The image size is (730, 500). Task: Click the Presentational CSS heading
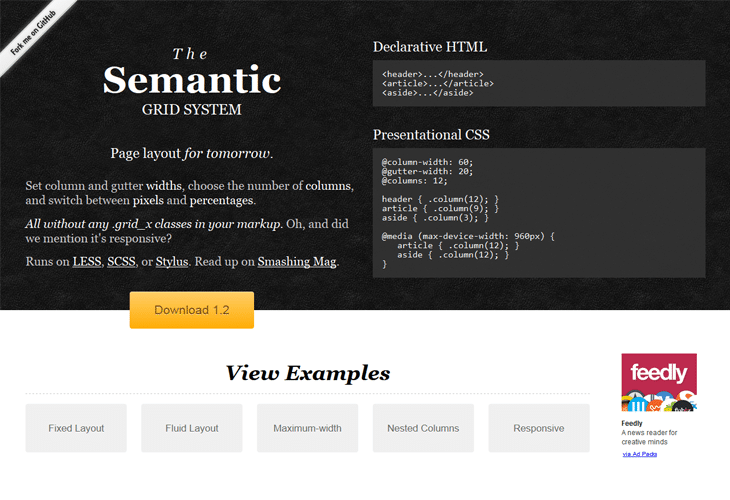pos(431,135)
